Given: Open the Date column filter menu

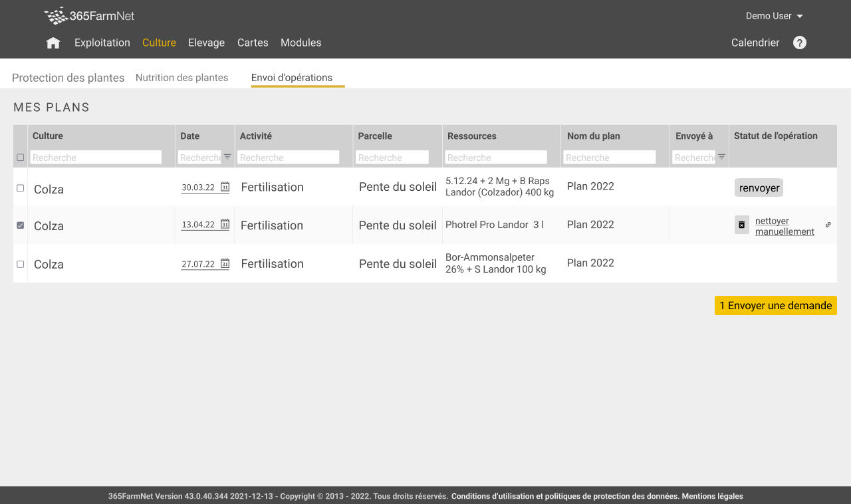Looking at the screenshot, I should point(227,157).
